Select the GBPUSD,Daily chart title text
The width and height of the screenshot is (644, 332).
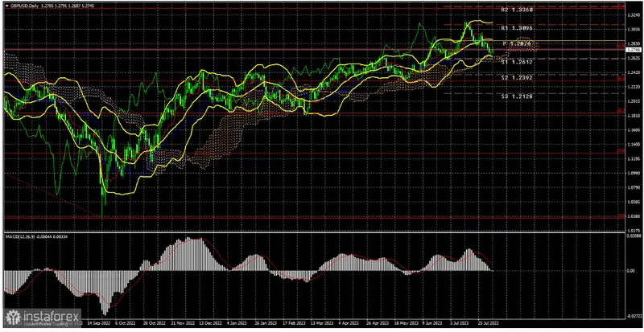click(x=25, y=6)
